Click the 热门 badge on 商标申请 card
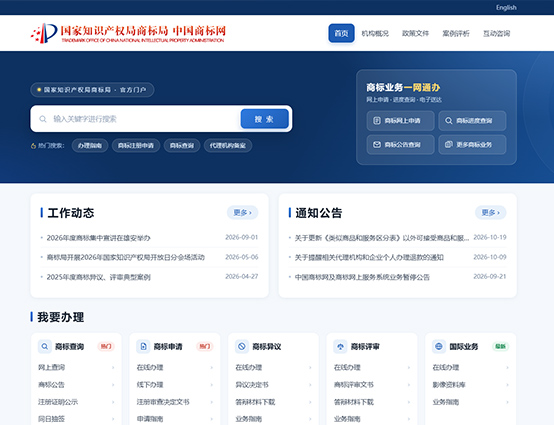The width and height of the screenshot is (554, 425). tap(205, 347)
